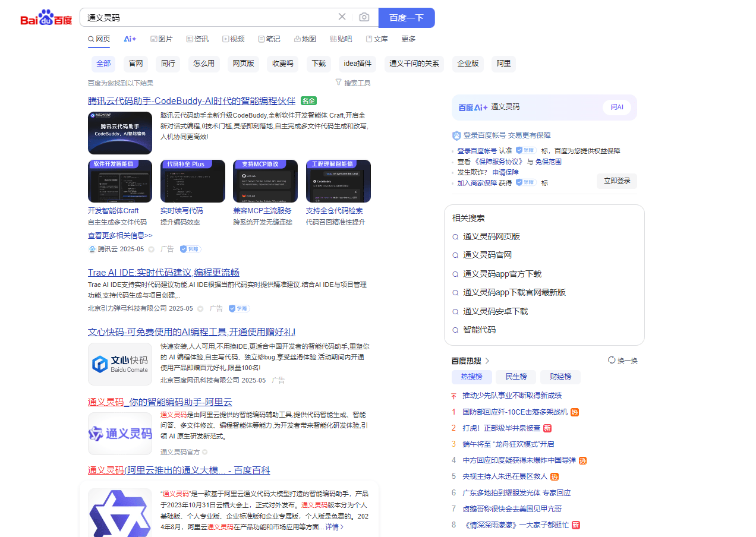Image resolution: width=756 pixels, height=537 pixels.
Task: Open the 工程理解智能体 thumbnail
Action: click(x=338, y=181)
